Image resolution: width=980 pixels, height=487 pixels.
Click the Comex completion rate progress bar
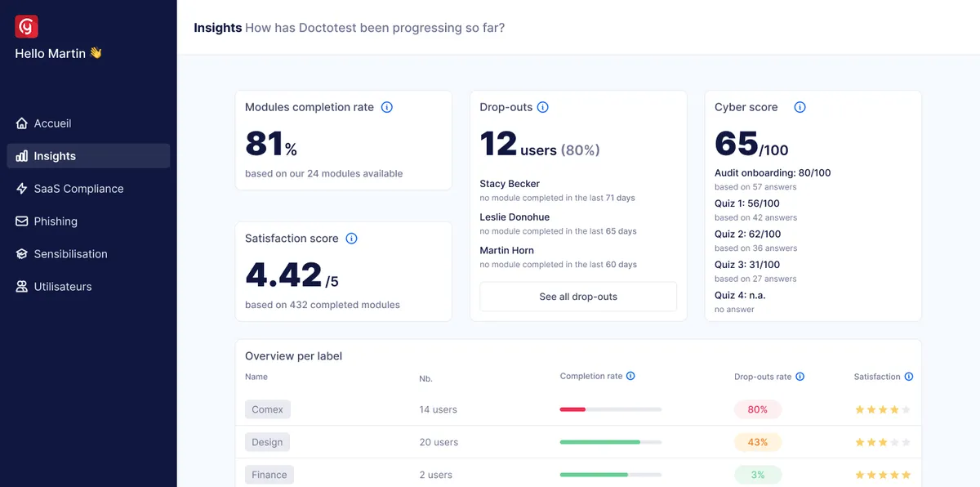coord(610,409)
